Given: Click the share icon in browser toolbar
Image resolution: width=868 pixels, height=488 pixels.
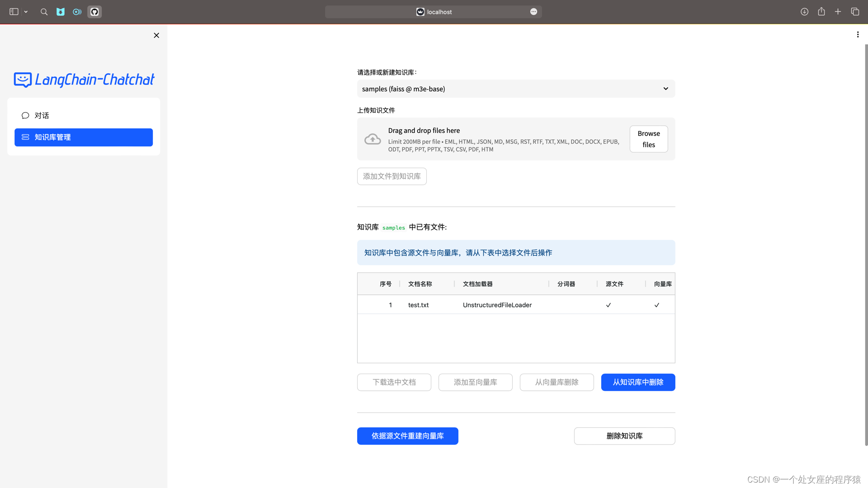Looking at the screenshot, I should pyautogui.click(x=821, y=12).
